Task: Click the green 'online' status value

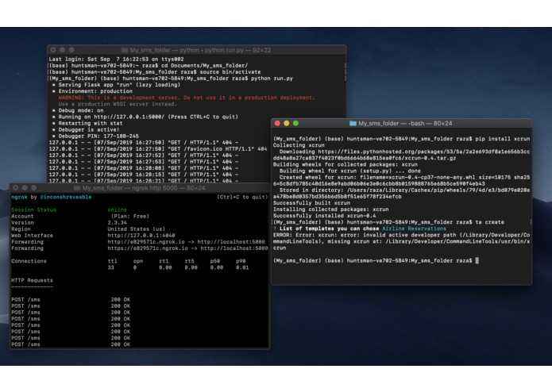Action: pos(117,210)
